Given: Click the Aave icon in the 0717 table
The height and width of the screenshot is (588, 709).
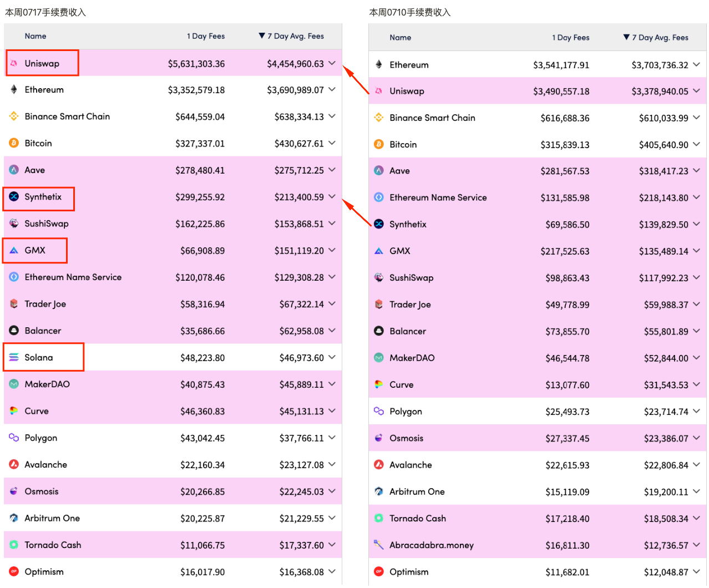Looking at the screenshot, I should (14, 170).
